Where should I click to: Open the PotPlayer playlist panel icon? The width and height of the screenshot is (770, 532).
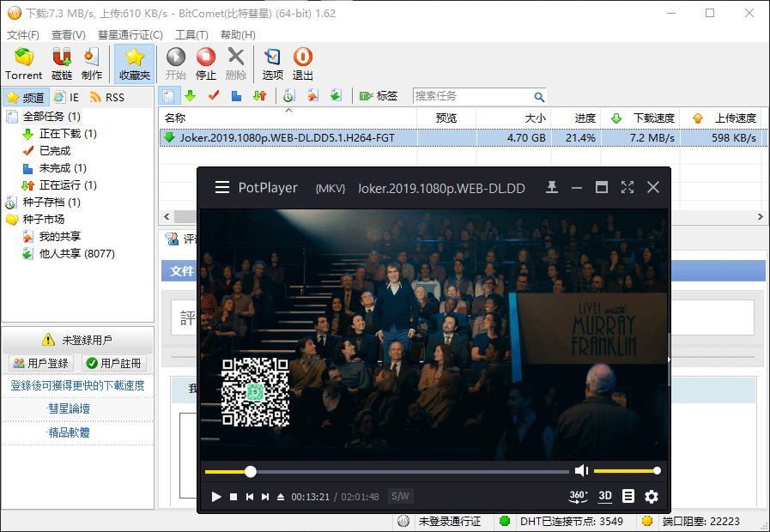tap(628, 496)
